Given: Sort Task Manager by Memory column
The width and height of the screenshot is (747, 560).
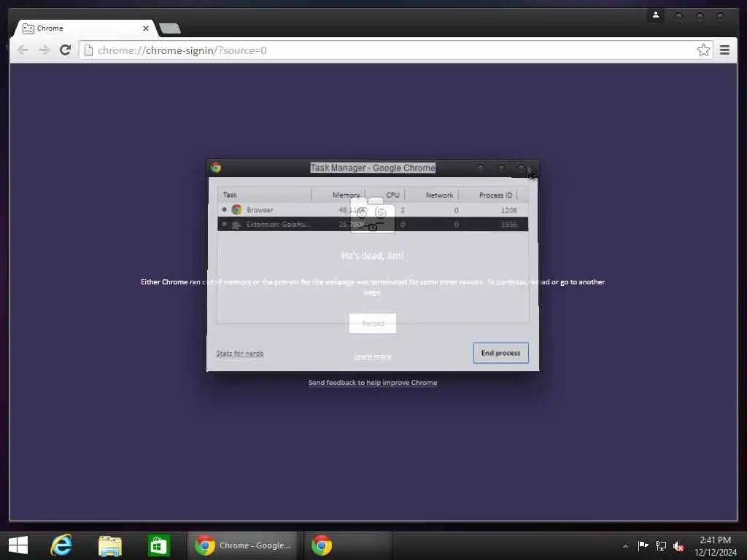Looking at the screenshot, I should [338, 195].
